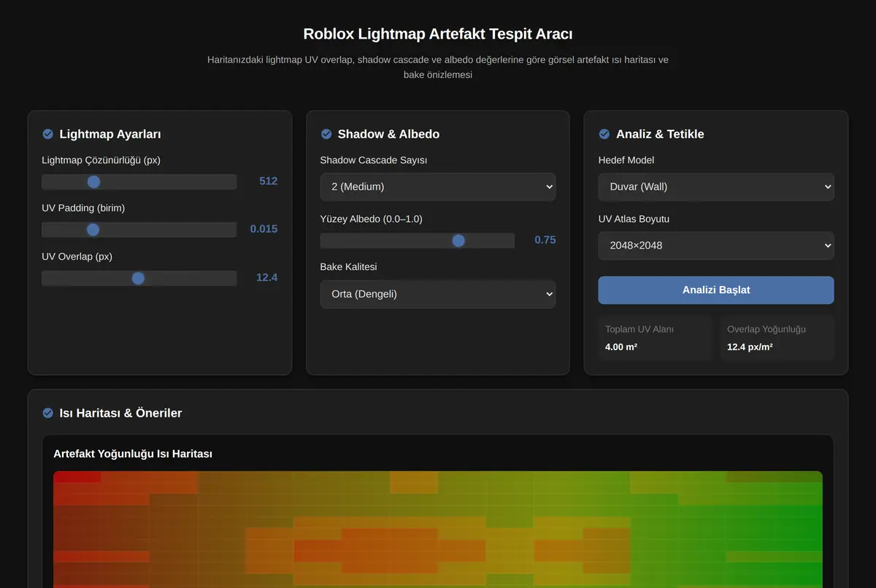
Task: Click the check icon beside Isı Haritası & Öneriler
Action: point(48,413)
